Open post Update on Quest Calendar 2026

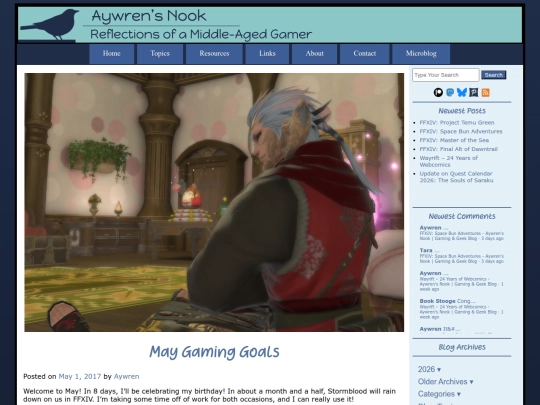coord(456,177)
